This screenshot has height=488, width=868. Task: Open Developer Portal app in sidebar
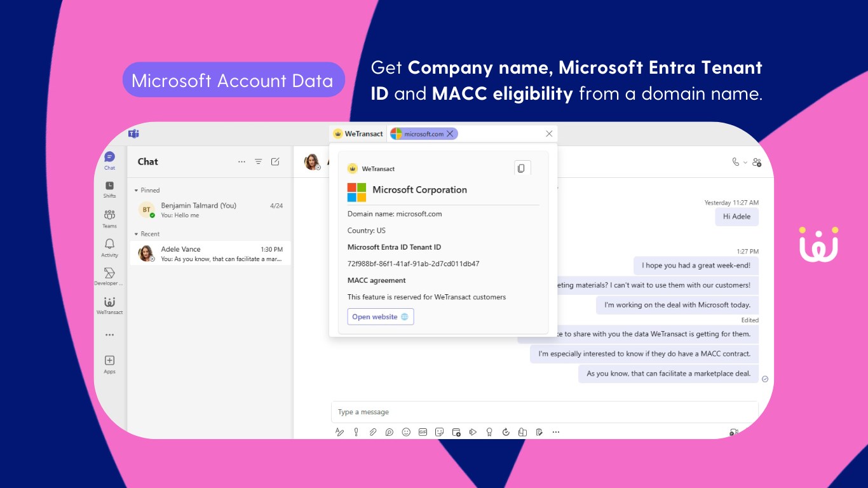coord(109,276)
